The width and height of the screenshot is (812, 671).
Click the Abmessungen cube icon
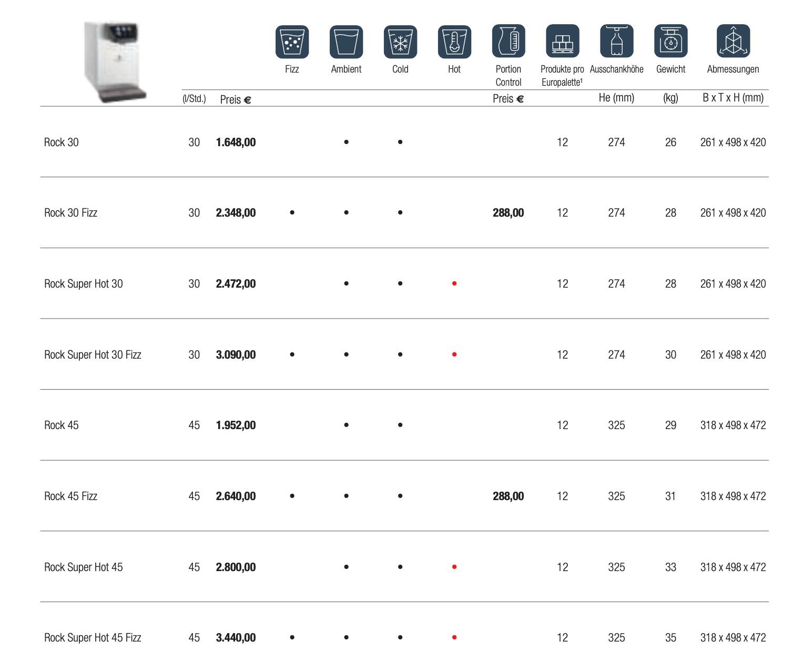point(733,41)
